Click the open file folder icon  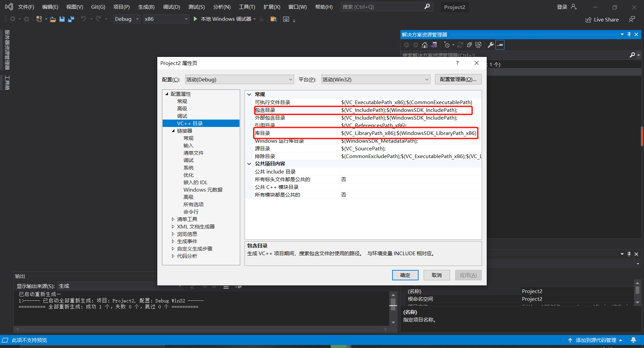coord(53,19)
